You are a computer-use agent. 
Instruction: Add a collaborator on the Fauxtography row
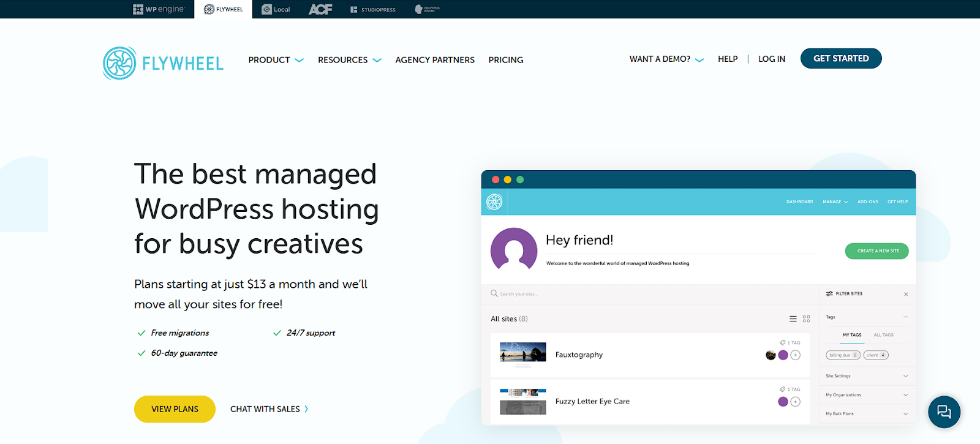tap(796, 355)
